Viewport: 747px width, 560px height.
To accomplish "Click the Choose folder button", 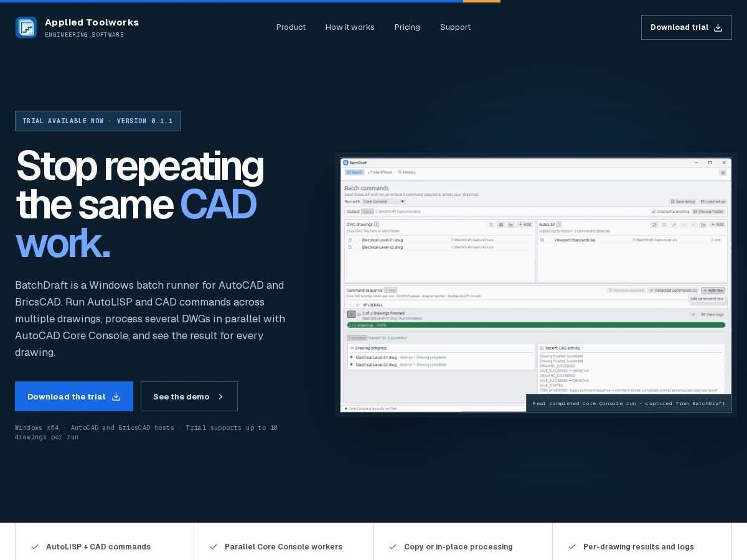I will pyautogui.click(x=708, y=212).
